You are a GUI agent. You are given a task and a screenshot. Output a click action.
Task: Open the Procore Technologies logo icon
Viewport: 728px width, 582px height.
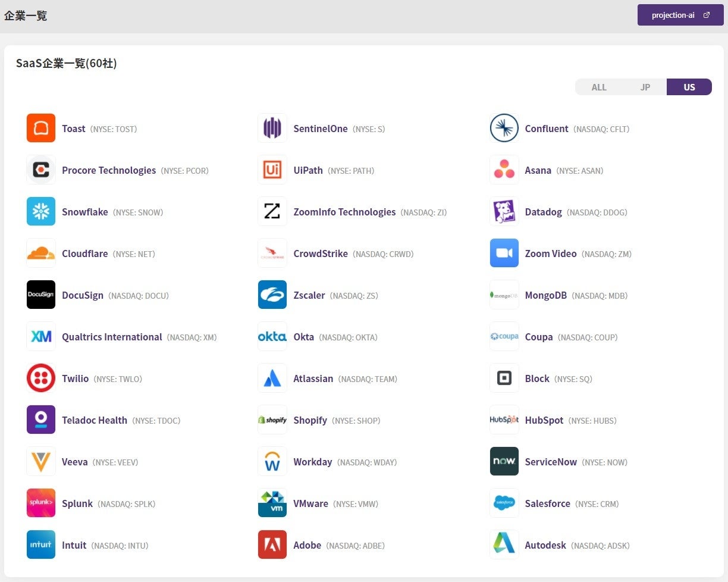coord(41,170)
